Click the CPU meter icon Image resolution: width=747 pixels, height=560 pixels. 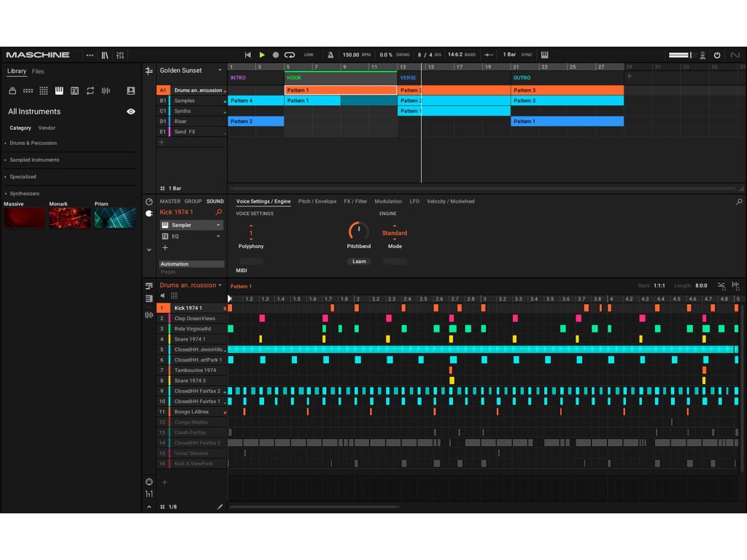(x=703, y=55)
